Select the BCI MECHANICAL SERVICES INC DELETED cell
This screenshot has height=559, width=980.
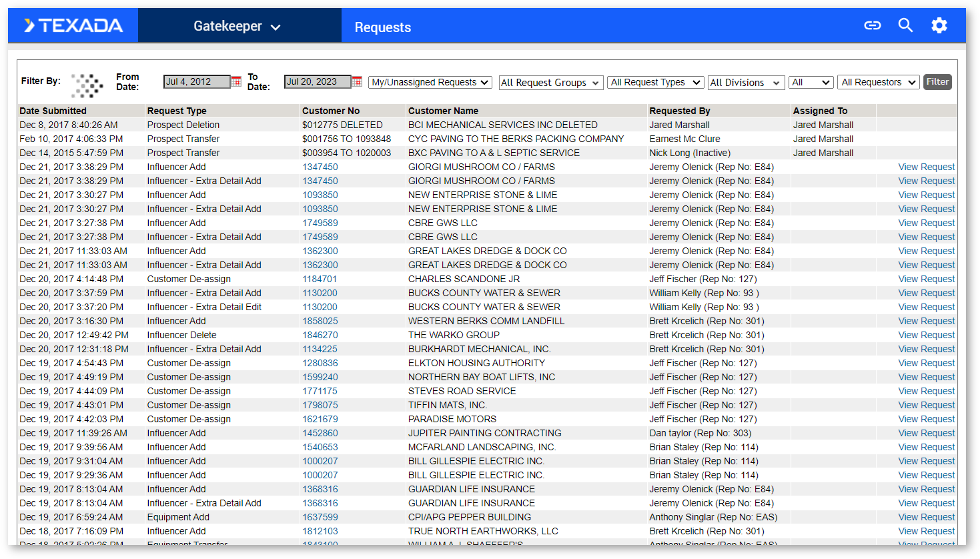point(503,125)
